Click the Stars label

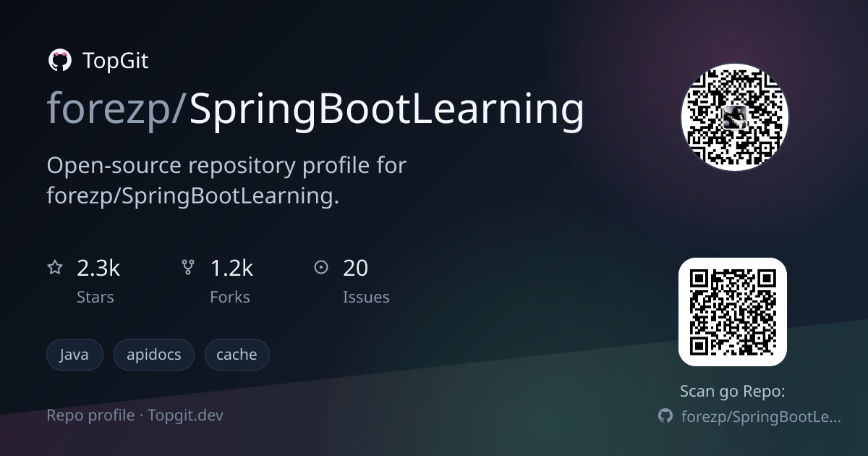pyautogui.click(x=95, y=297)
